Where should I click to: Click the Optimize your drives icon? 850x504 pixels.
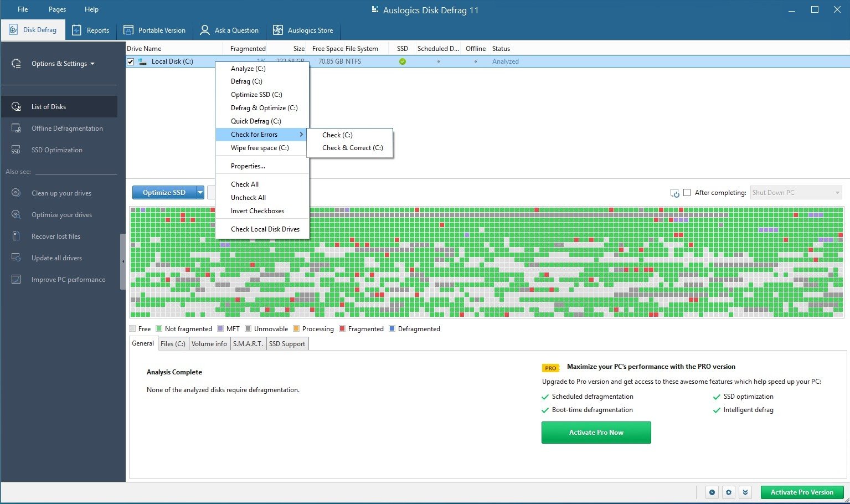coord(16,214)
